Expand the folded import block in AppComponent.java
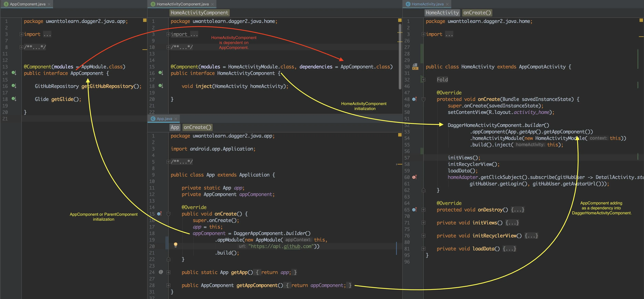The width and height of the screenshot is (644, 299). click(22, 34)
